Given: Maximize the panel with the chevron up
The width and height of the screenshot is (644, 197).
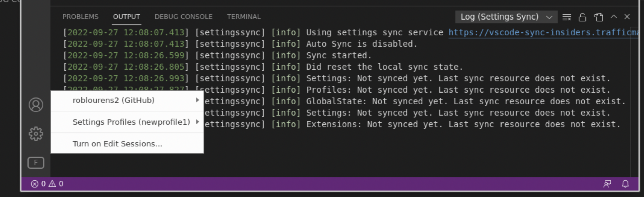Looking at the screenshot, I should click(614, 16).
